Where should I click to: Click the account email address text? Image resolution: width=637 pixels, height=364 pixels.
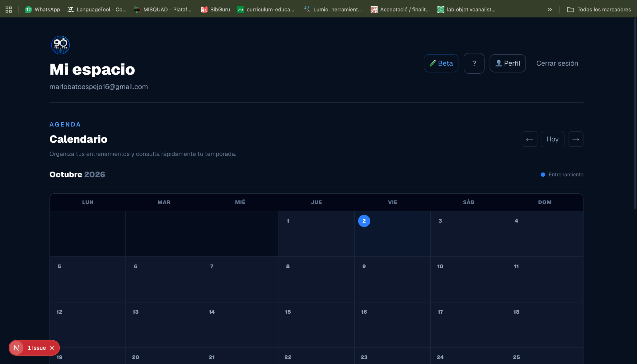coord(99,87)
